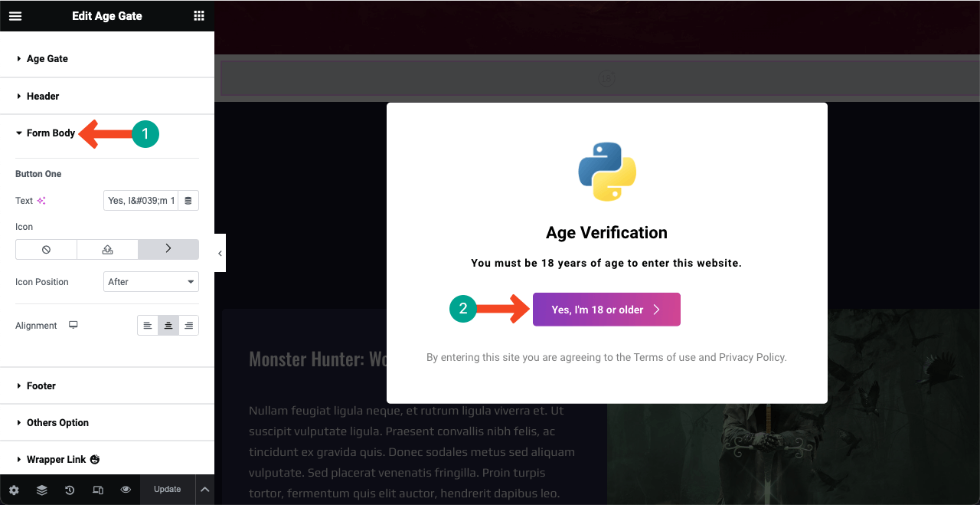Image resolution: width=980 pixels, height=505 pixels.
Task: Choose the None option for Icon
Action: pyautogui.click(x=46, y=249)
